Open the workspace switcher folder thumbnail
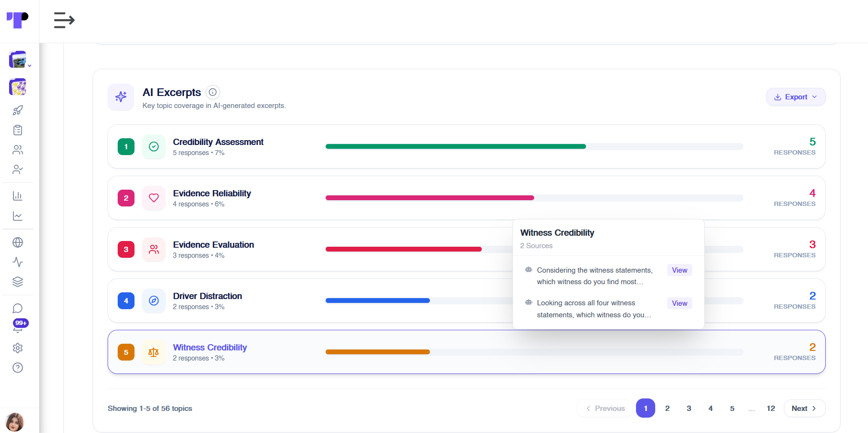The width and height of the screenshot is (868, 433). click(18, 60)
